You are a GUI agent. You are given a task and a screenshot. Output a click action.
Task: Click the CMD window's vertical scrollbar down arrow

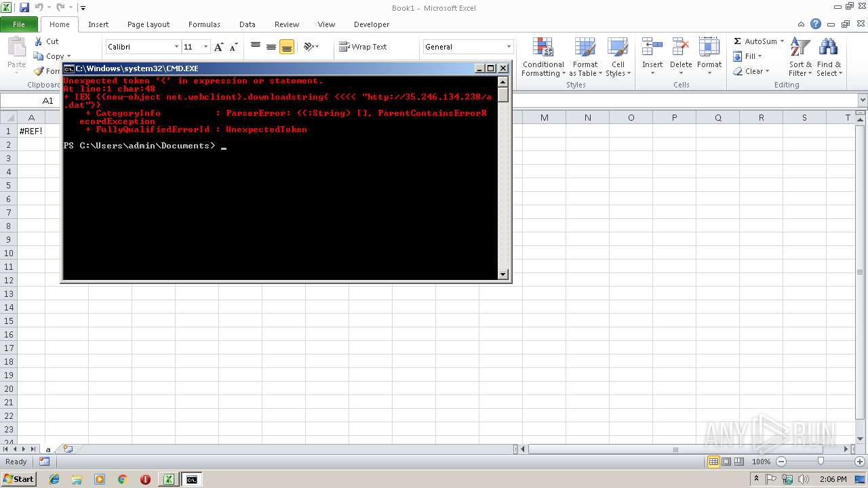[503, 274]
